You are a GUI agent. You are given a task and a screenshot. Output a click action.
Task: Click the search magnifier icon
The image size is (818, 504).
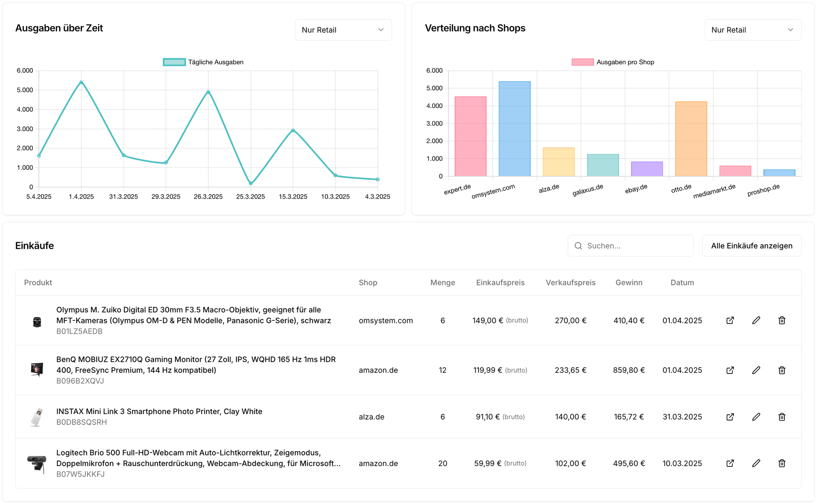coord(578,246)
